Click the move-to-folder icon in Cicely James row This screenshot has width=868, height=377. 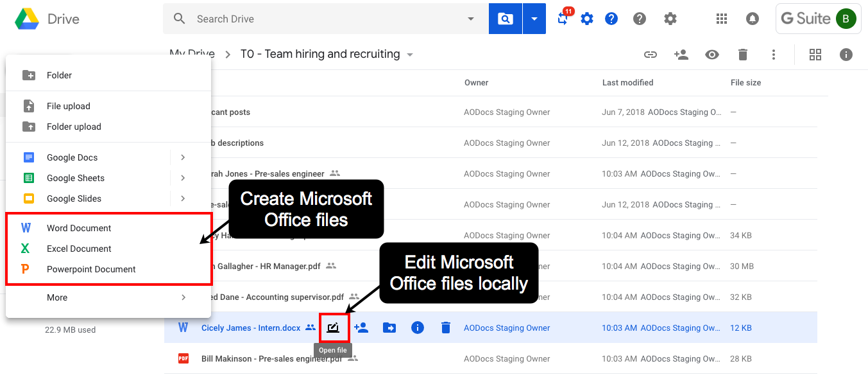click(389, 328)
